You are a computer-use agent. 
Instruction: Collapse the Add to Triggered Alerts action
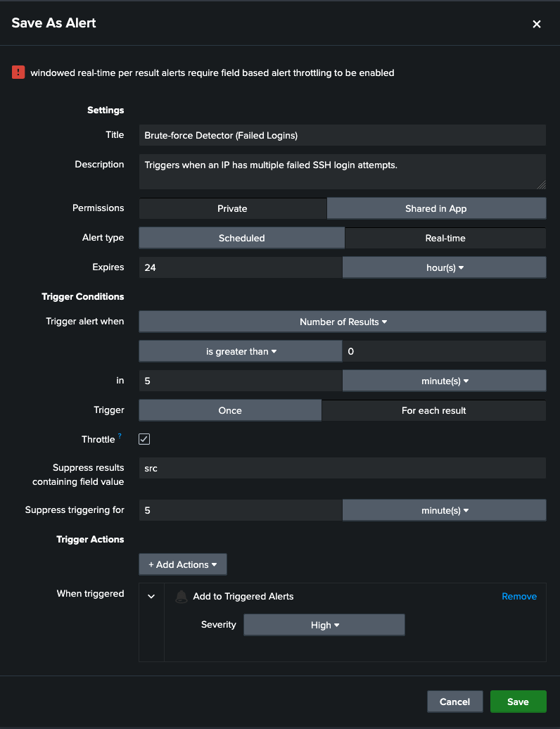coord(151,597)
